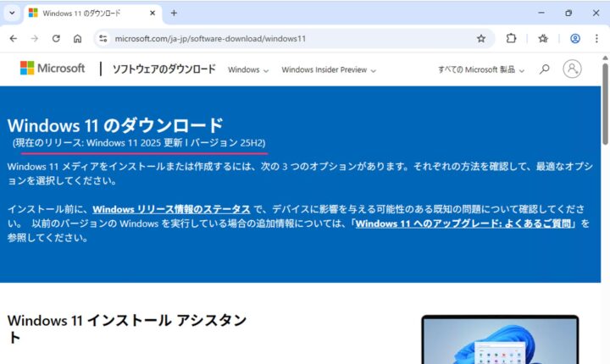Click the Microsoft logo in the header

click(53, 69)
